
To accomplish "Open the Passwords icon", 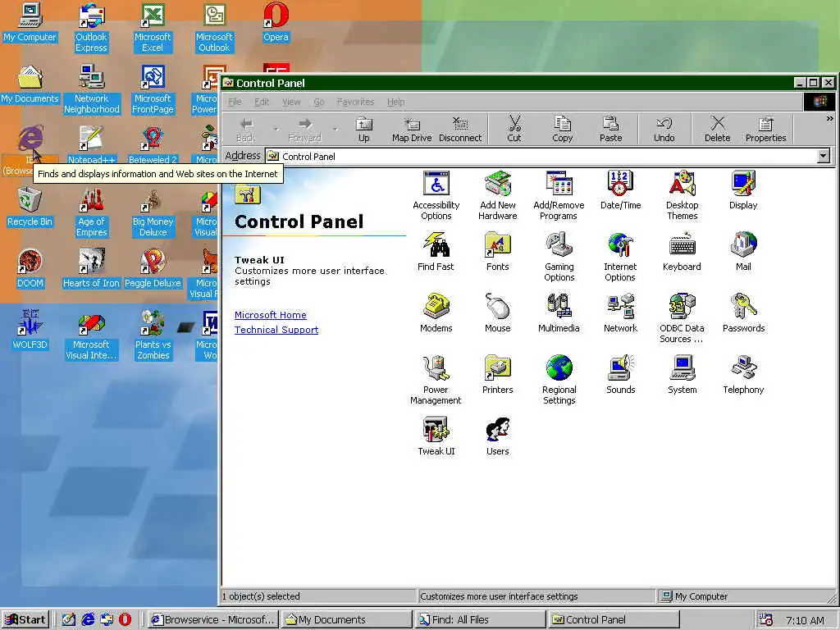I will coord(743,313).
